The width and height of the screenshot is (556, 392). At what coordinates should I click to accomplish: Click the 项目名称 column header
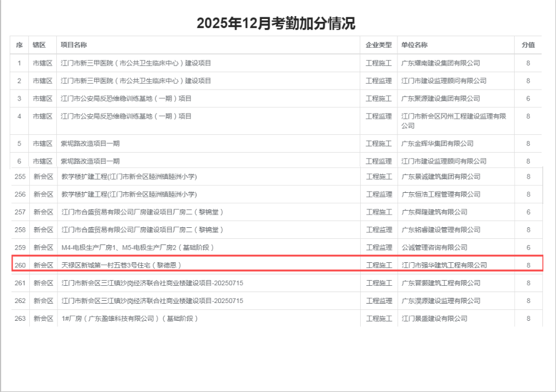[74, 45]
